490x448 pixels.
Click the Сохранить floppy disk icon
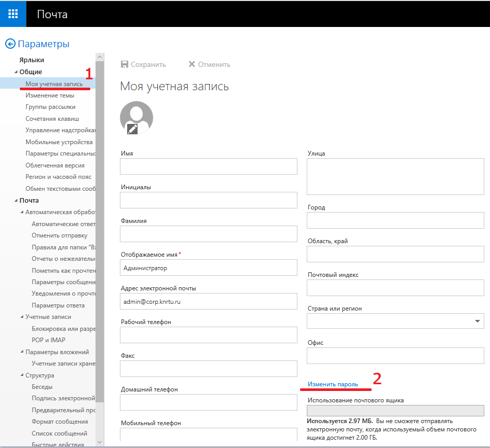[x=125, y=64]
